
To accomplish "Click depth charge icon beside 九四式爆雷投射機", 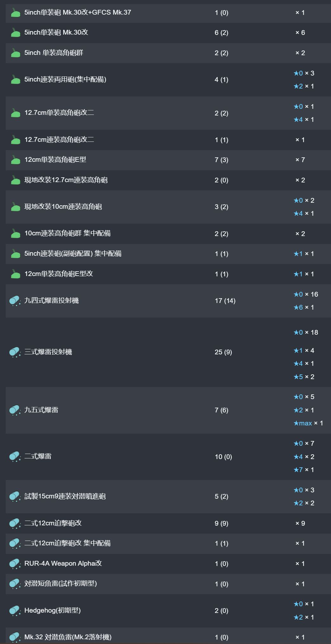I will (15, 301).
